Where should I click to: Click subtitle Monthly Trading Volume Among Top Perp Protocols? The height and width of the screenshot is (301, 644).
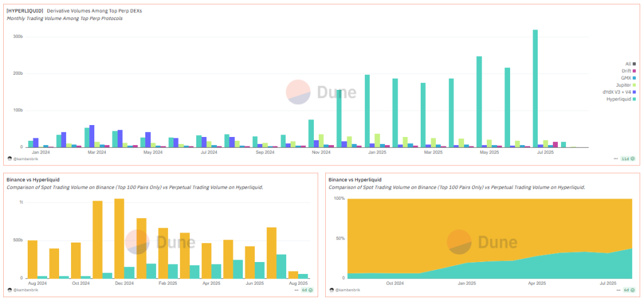65,18
